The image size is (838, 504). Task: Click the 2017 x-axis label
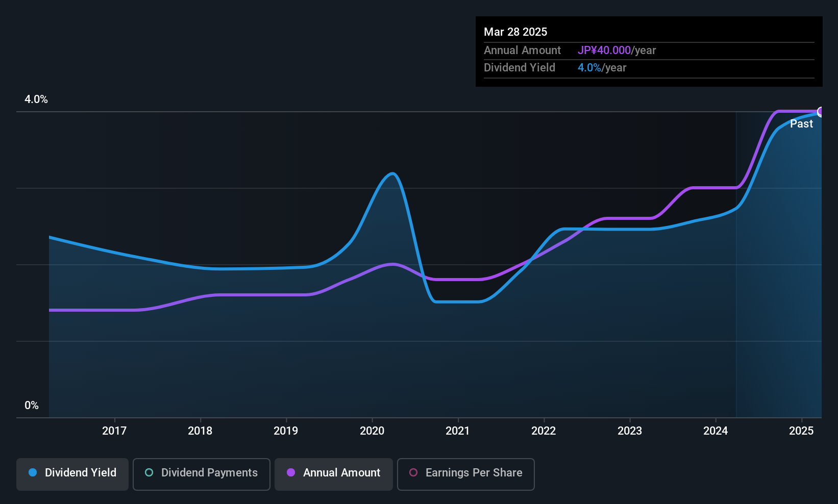pos(114,431)
